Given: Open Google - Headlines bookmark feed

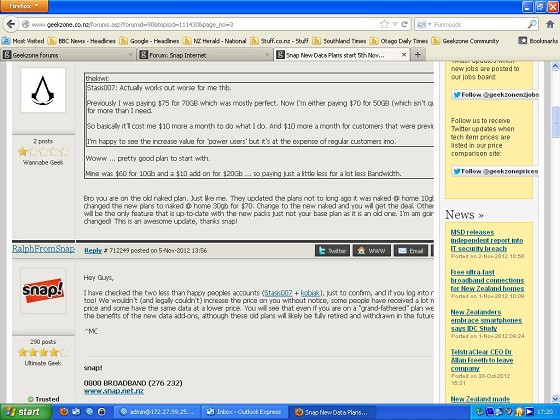Looking at the screenshot, I should (x=149, y=41).
